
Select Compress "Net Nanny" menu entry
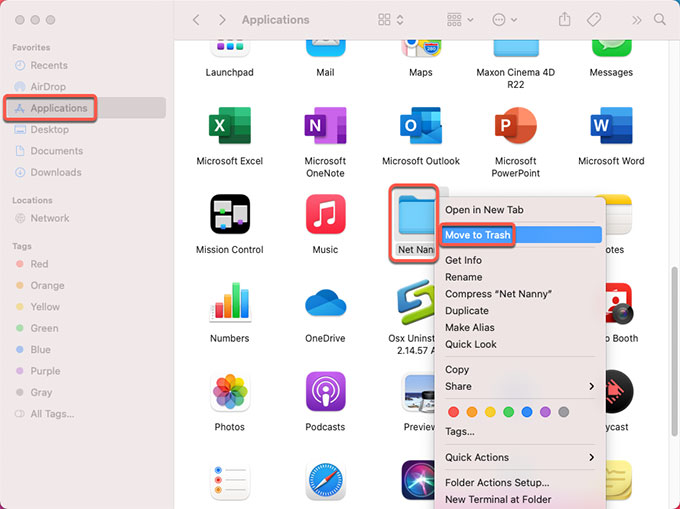498,294
